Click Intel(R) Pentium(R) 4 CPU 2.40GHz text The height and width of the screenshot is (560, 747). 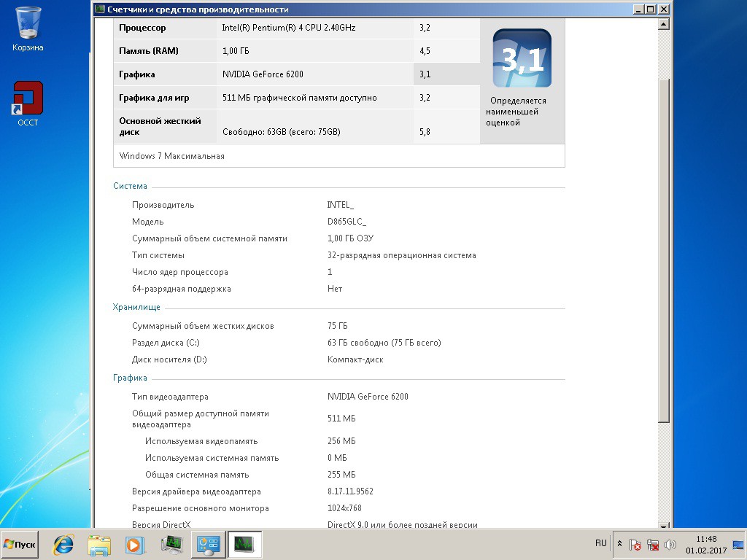pos(289,28)
